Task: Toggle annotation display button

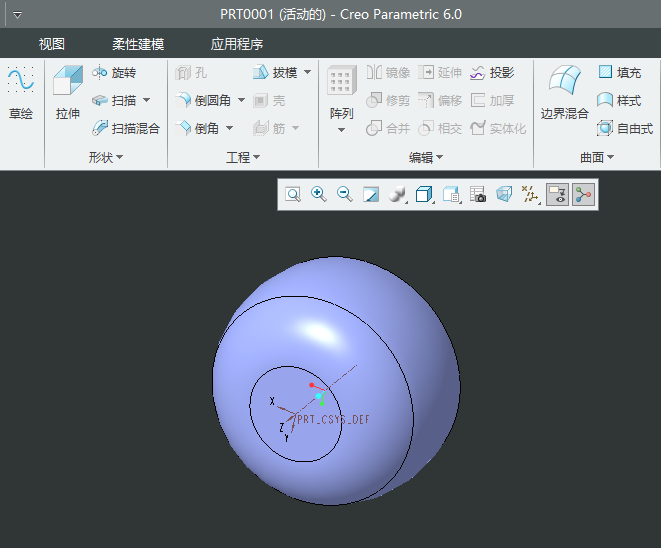Action: click(557, 195)
